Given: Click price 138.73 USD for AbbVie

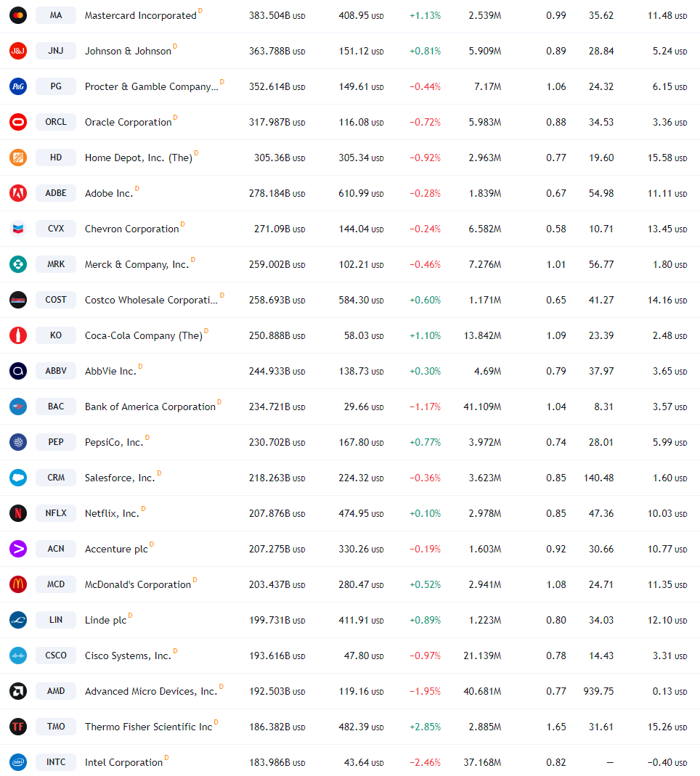Looking at the screenshot, I should pos(362,371).
